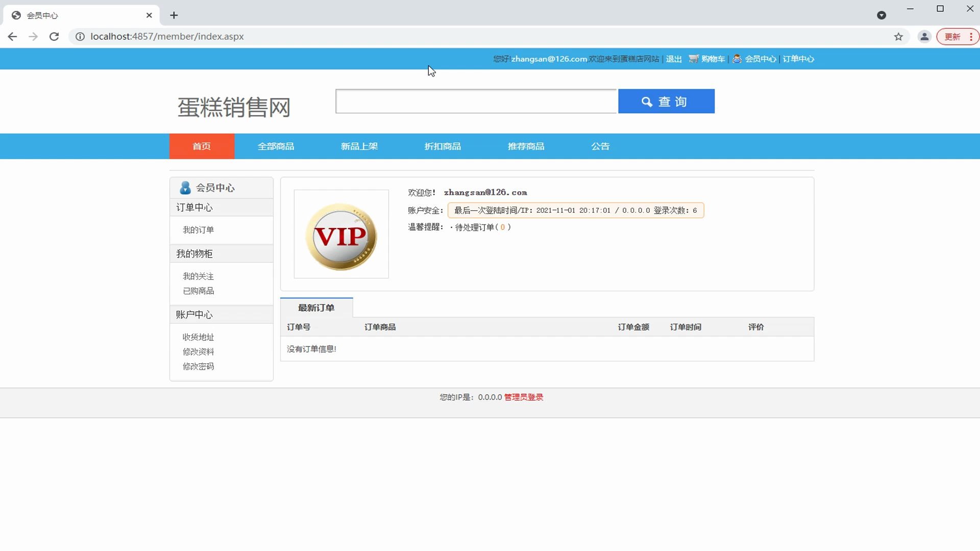Reload the page using the refresh icon
The width and height of the screenshot is (980, 551).
(x=54, y=36)
